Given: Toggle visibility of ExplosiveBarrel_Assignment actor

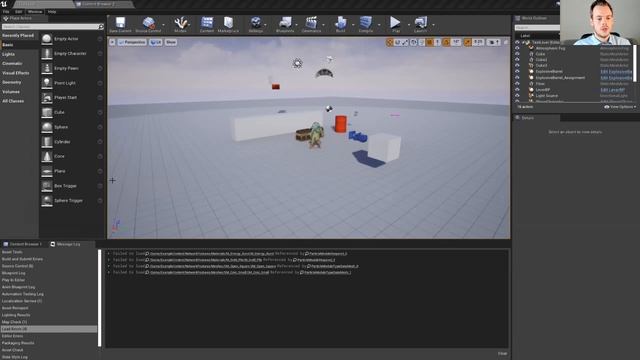Looking at the screenshot, I should click(517, 78).
